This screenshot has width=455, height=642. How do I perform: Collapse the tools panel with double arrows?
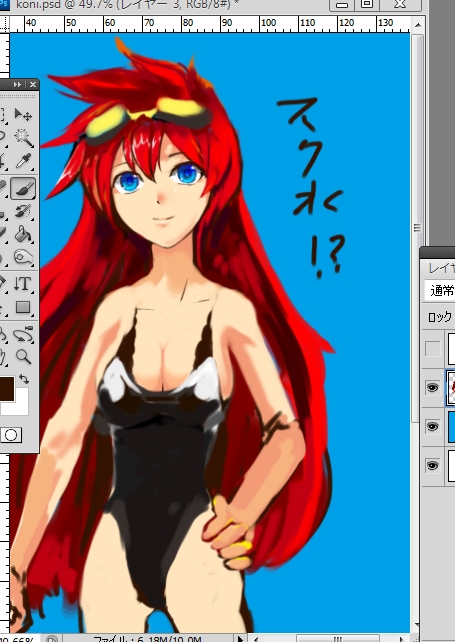click(17, 84)
